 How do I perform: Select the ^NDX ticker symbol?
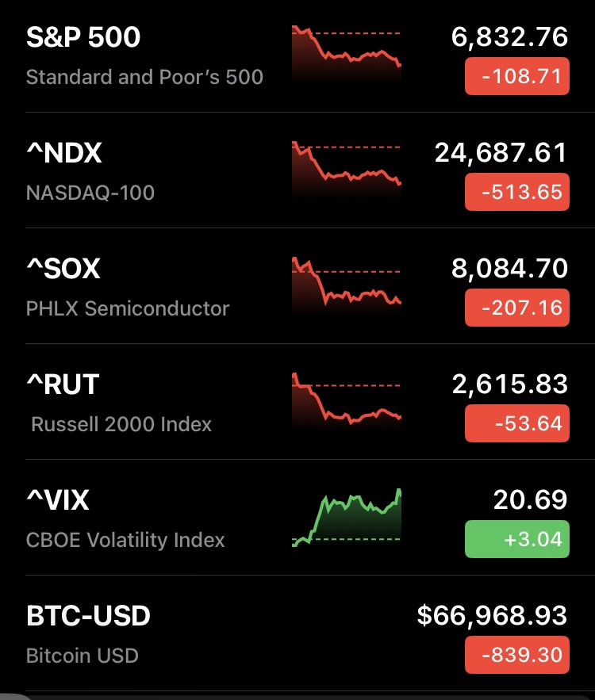click(x=64, y=153)
